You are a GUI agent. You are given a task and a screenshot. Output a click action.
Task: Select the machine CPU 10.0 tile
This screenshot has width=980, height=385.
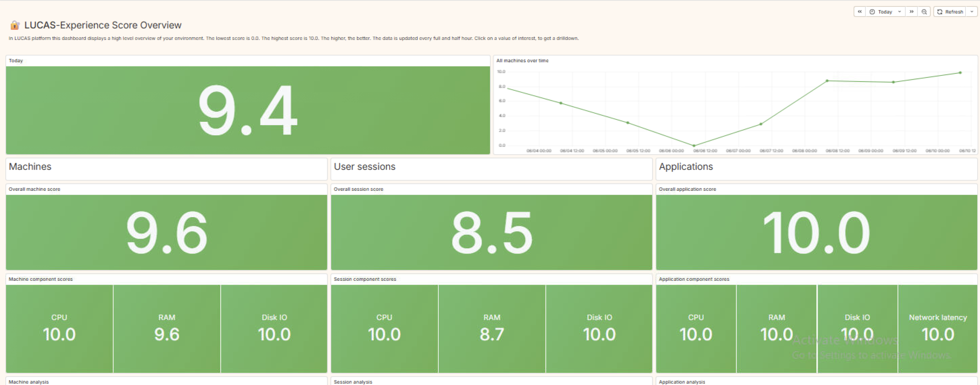59,329
